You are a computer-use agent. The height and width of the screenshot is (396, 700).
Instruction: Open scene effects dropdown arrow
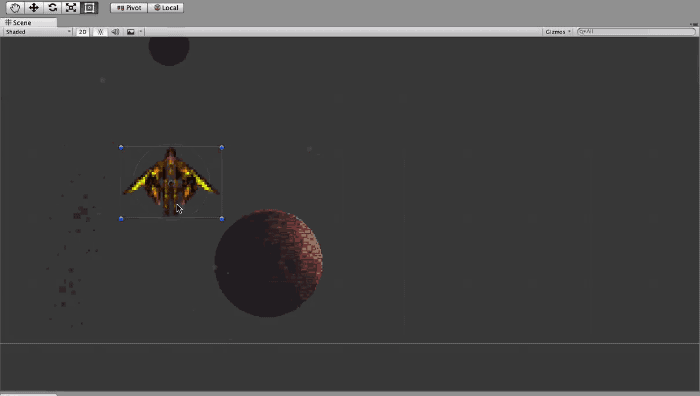click(x=141, y=32)
